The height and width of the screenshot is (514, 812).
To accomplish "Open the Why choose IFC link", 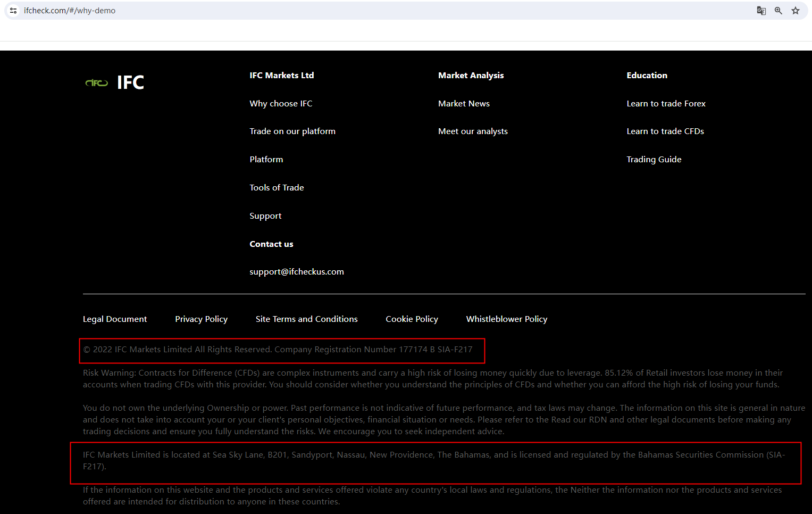I will tap(281, 103).
